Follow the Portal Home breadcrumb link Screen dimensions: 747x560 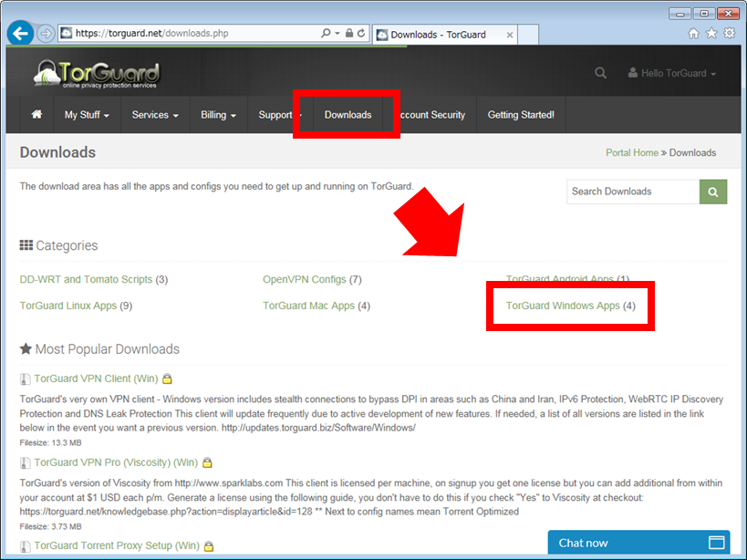point(632,152)
